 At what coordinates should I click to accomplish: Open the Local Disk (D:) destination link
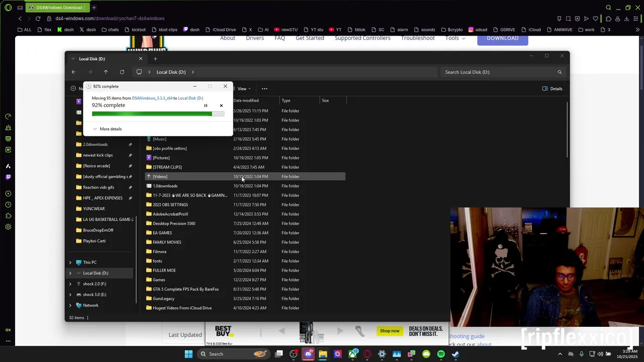coord(191,98)
